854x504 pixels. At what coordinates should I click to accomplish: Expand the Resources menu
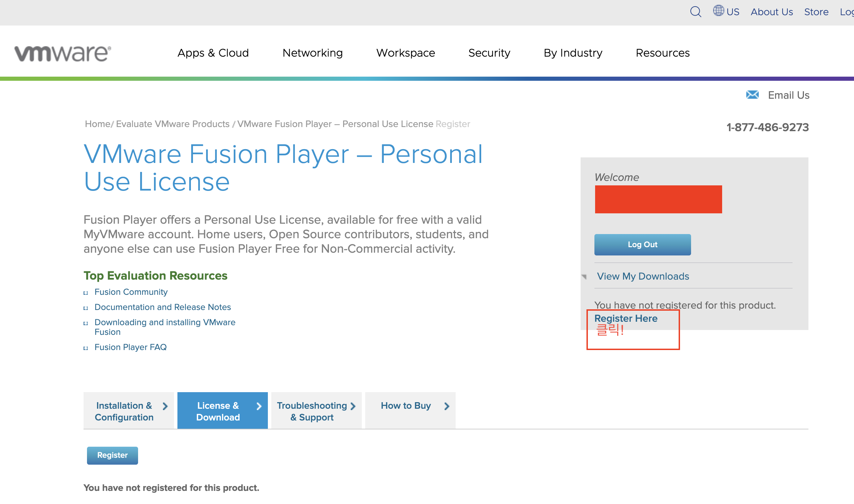[662, 53]
